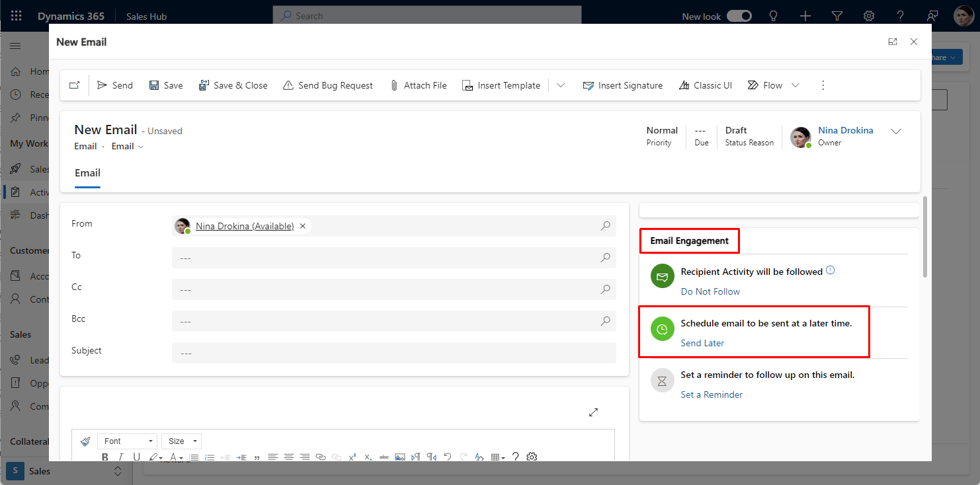Select the Email tab
980x485 pixels.
[87, 173]
